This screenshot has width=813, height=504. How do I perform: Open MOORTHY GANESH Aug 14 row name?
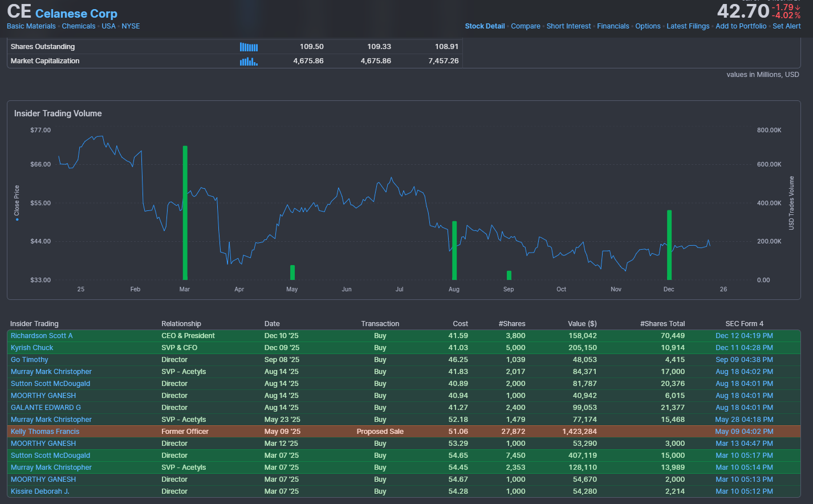pos(43,396)
